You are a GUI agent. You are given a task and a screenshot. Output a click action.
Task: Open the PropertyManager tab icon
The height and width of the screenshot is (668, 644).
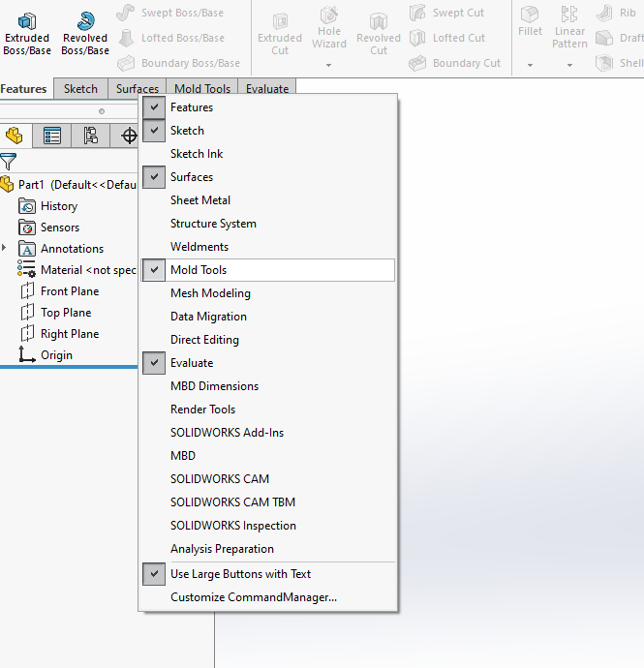tap(52, 136)
